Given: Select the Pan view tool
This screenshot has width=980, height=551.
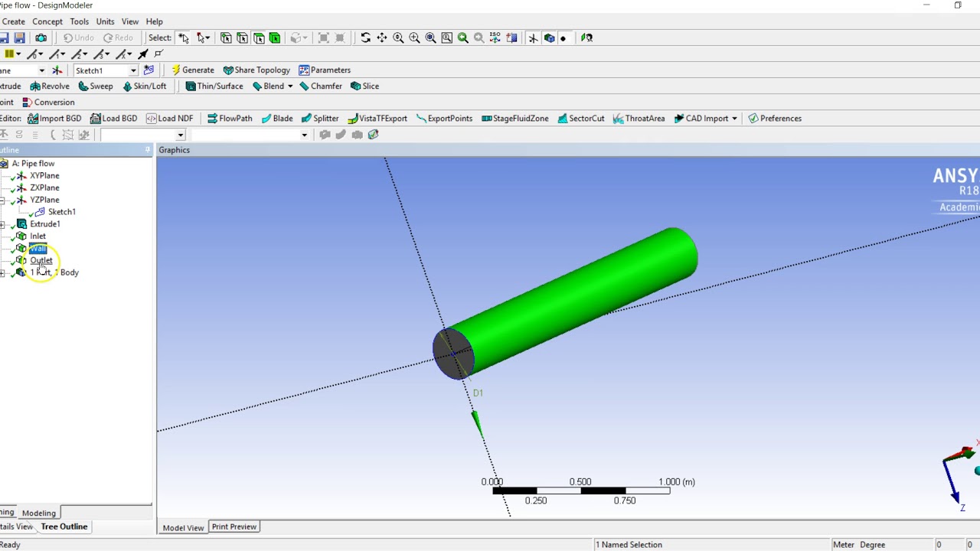Looking at the screenshot, I should click(x=382, y=37).
